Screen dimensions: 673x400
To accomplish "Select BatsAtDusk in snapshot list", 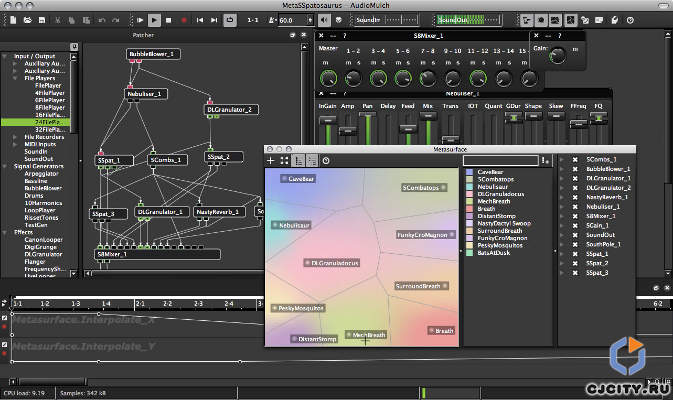I will 494,253.
